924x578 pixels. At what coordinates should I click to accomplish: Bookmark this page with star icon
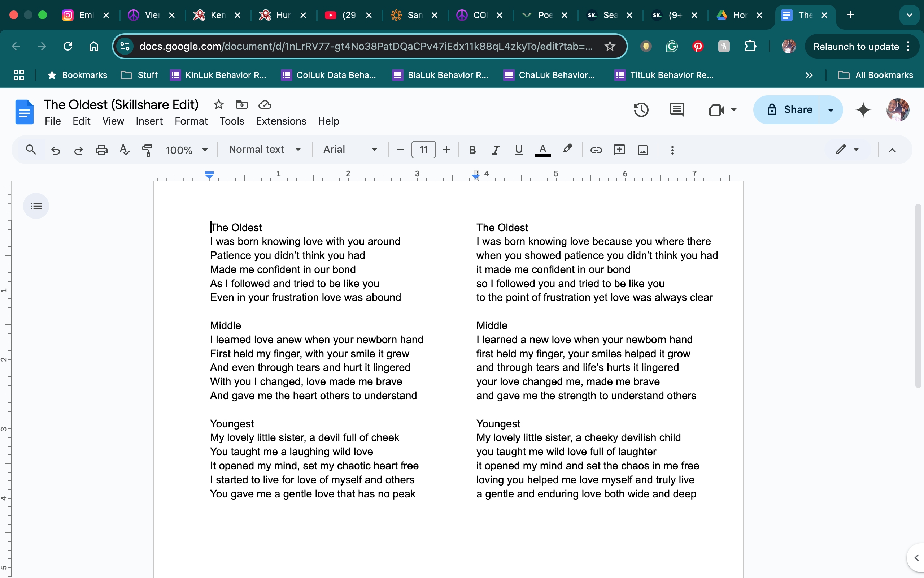point(610,46)
